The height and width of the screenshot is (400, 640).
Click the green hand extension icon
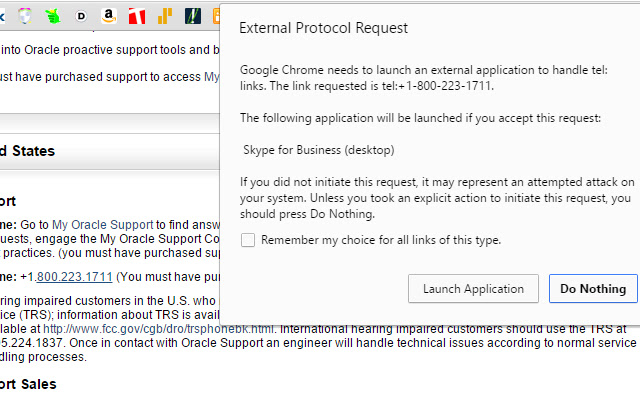pos(52,15)
